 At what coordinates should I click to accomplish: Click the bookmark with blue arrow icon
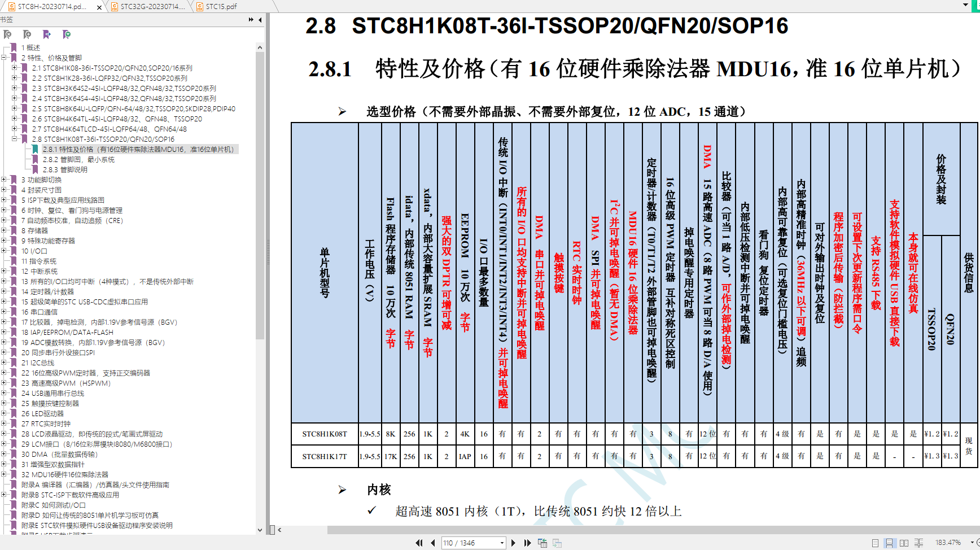[x=47, y=34]
